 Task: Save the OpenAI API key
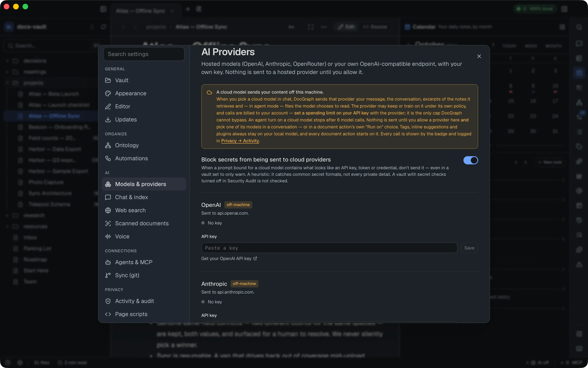tap(469, 248)
